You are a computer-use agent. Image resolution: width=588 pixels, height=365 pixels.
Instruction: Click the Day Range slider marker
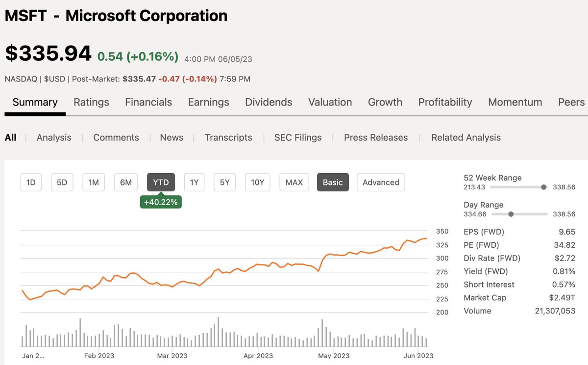click(511, 214)
